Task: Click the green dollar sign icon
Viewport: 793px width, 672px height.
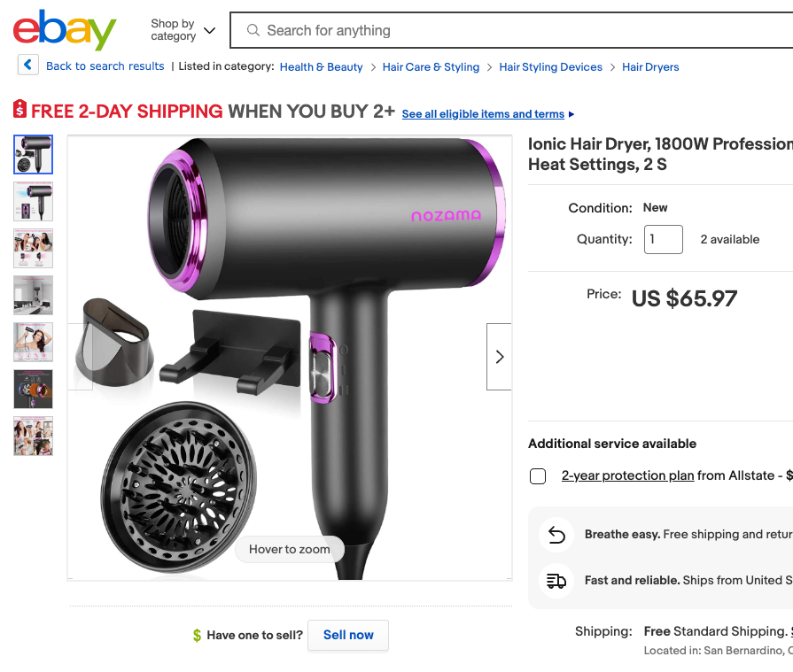Action: (197, 635)
